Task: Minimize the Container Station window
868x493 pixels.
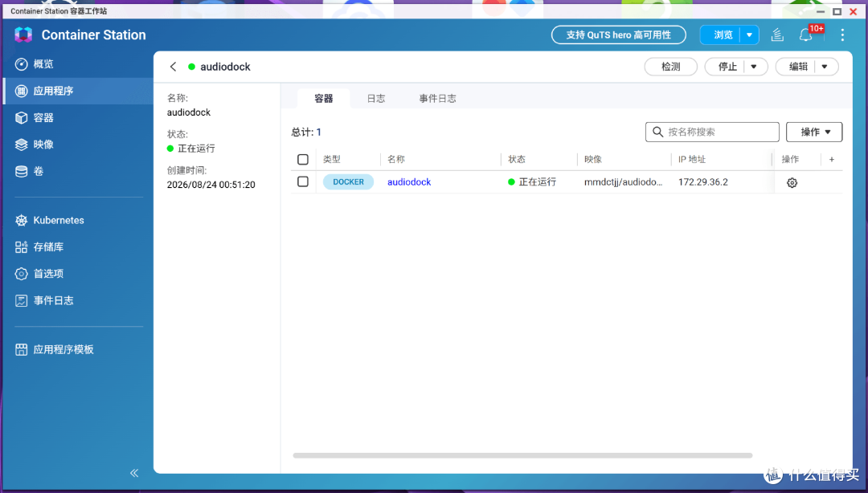Action: 821,11
